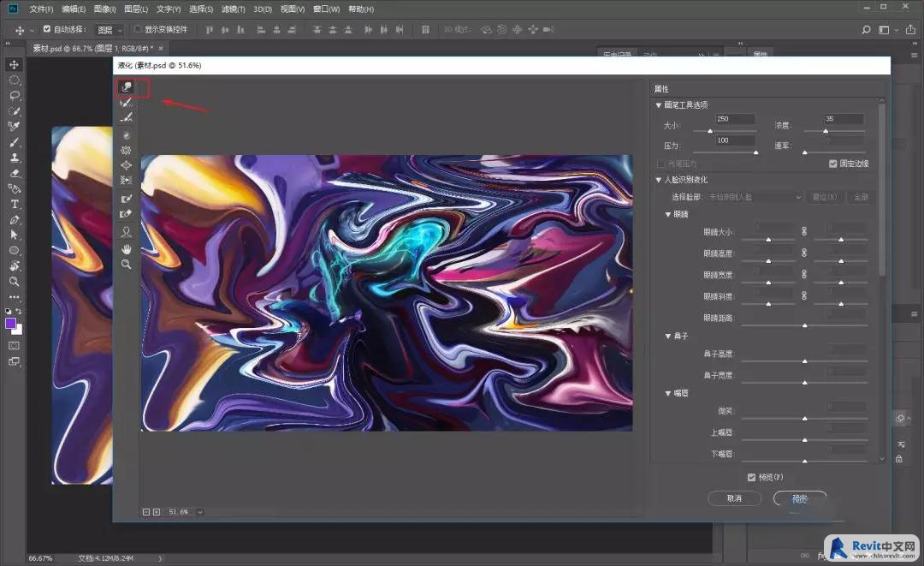Open the 图层 auto-select dropdown
The image size is (924, 566).
pyautogui.click(x=110, y=29)
